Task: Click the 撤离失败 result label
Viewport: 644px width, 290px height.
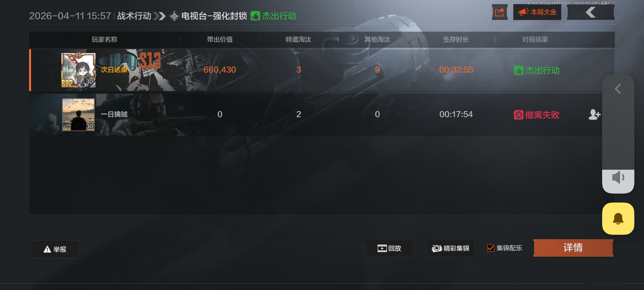Action: pyautogui.click(x=537, y=115)
